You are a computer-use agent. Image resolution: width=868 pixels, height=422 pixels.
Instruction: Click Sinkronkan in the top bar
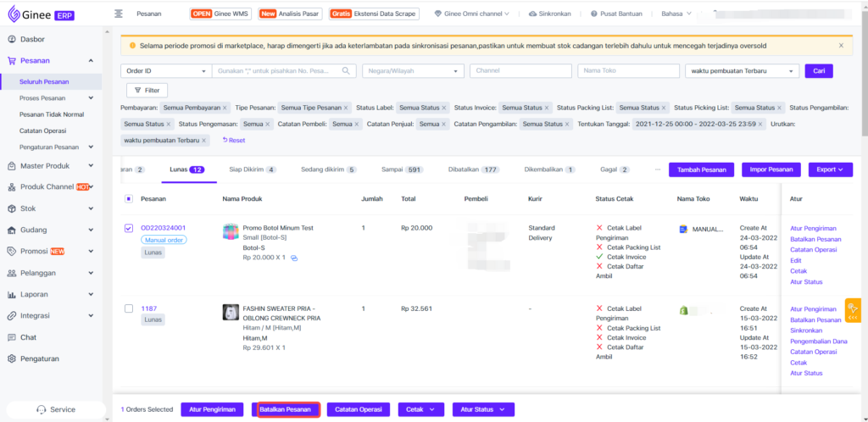click(x=549, y=14)
